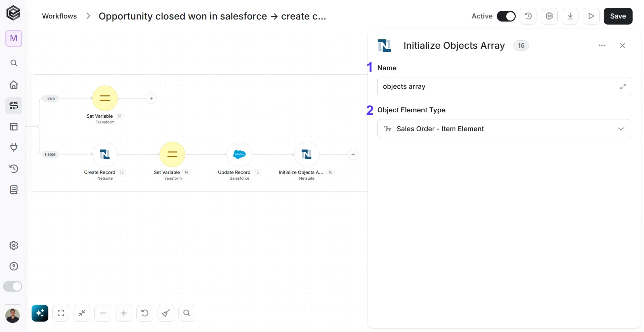644x332 pixels.
Task: Expand the Object Element Type dropdown
Action: pos(504,129)
